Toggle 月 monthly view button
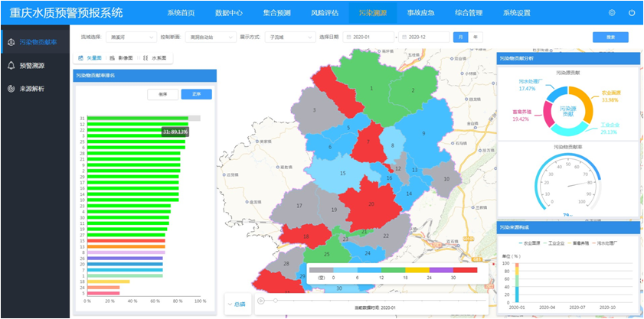Viewport: 644px width, 319px height. [x=459, y=37]
